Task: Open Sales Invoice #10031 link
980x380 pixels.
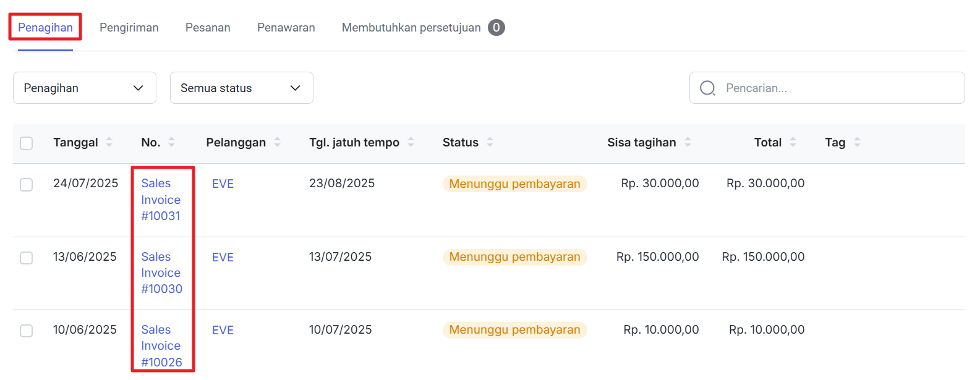Action: (x=161, y=200)
